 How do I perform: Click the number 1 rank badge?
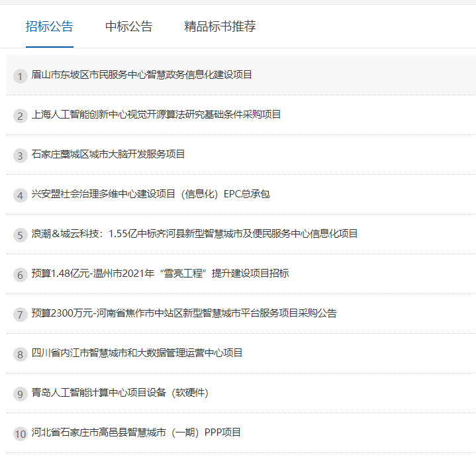(x=21, y=76)
